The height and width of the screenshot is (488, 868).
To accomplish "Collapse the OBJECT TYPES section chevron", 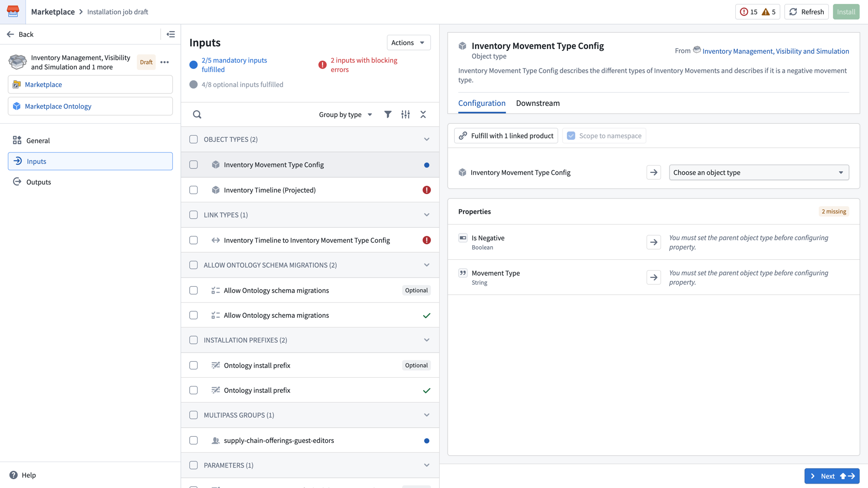I will point(427,139).
